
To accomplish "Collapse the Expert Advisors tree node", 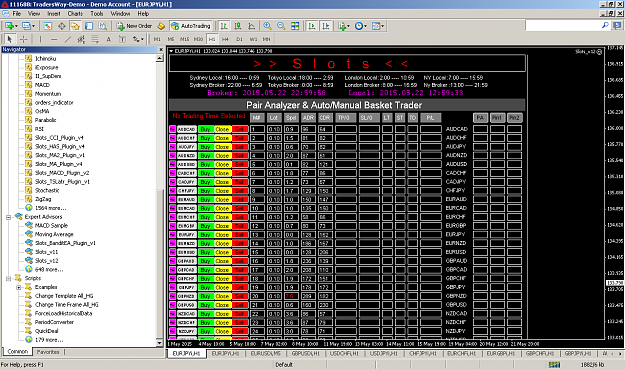I will click(8, 217).
